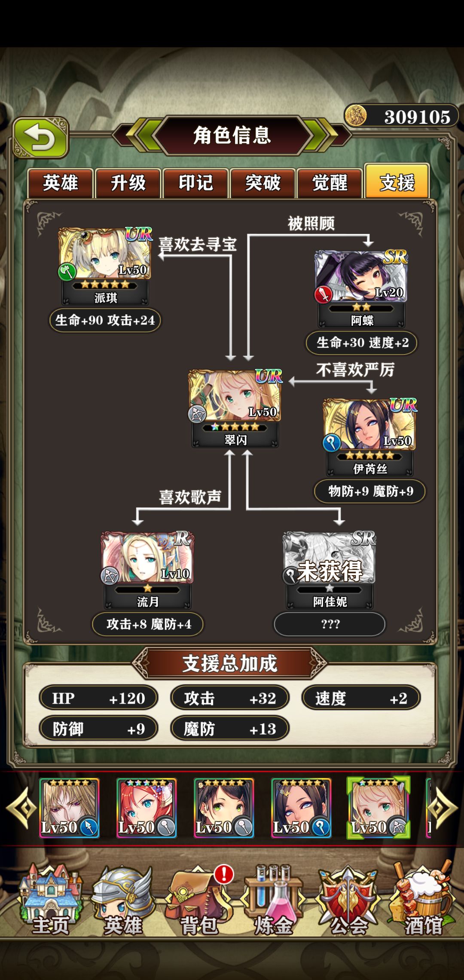Select the red-haired hero in bottom roster
Screen dimensions: 464x980
146,808
